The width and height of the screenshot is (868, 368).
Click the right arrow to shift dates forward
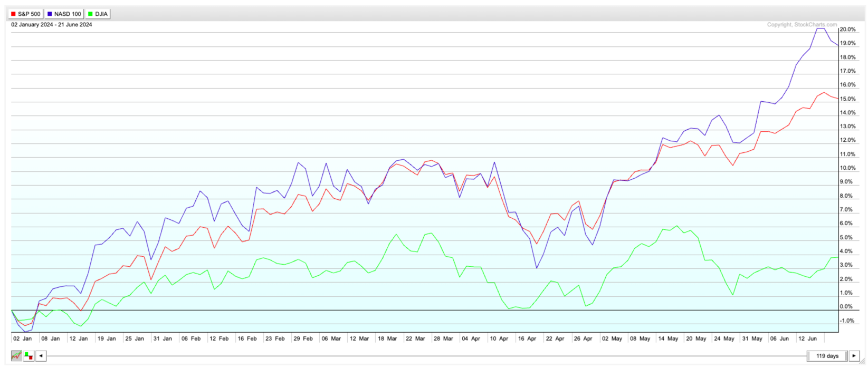[x=854, y=356]
